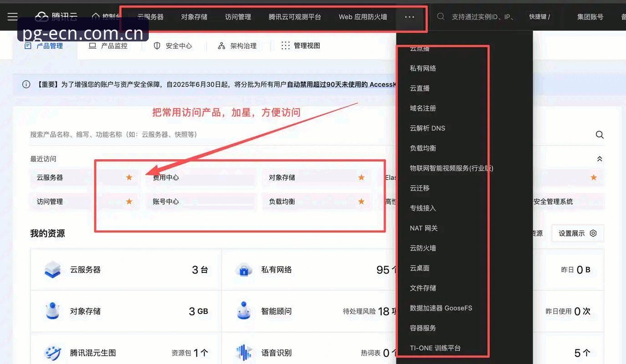
Task: Click the search magnifier in top bar
Action: [x=440, y=17]
